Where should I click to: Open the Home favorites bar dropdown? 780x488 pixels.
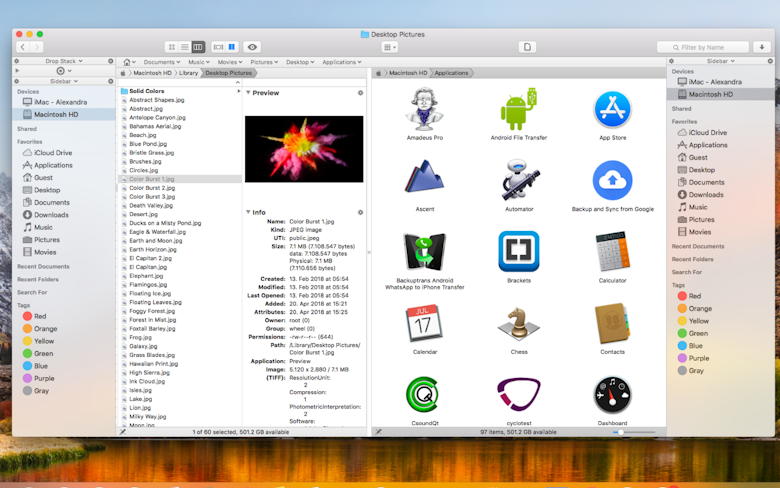[129, 62]
